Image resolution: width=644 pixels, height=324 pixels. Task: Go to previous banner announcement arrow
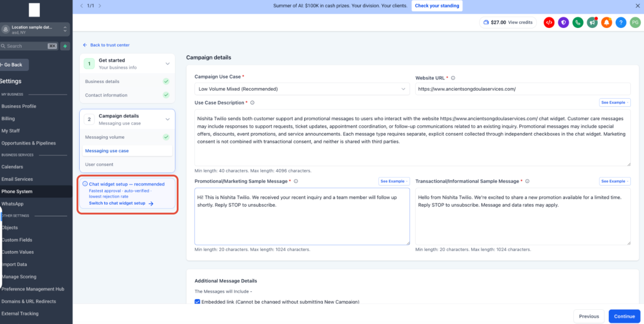point(81,6)
